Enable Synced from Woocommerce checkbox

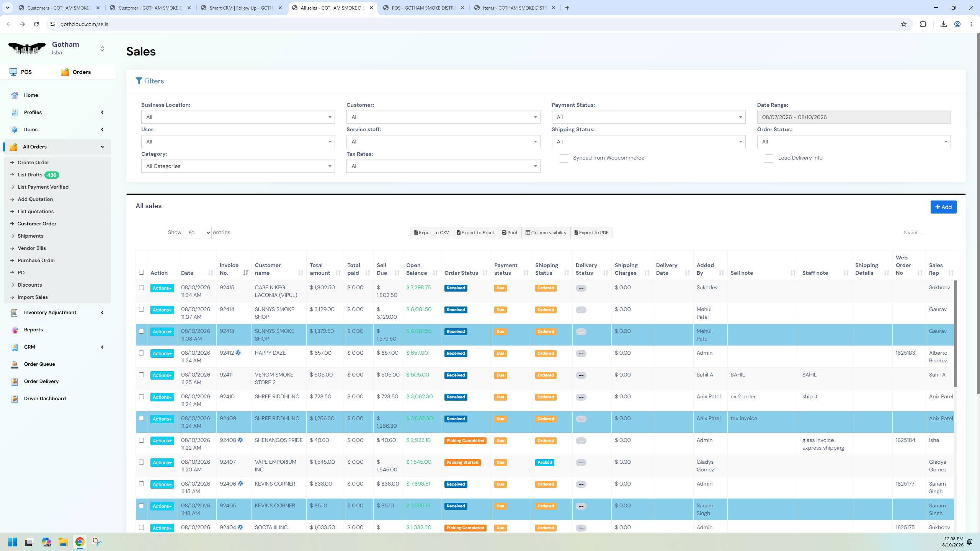[563, 158]
